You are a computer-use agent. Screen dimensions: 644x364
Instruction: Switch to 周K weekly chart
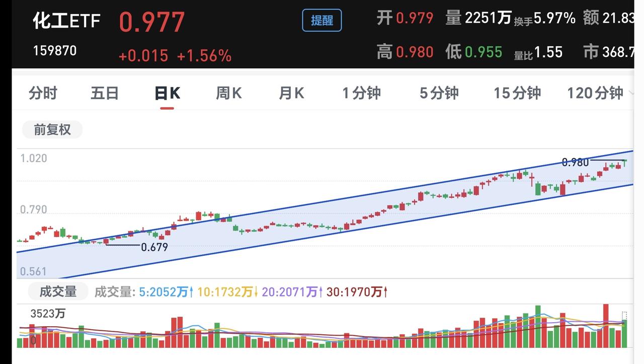tap(229, 93)
